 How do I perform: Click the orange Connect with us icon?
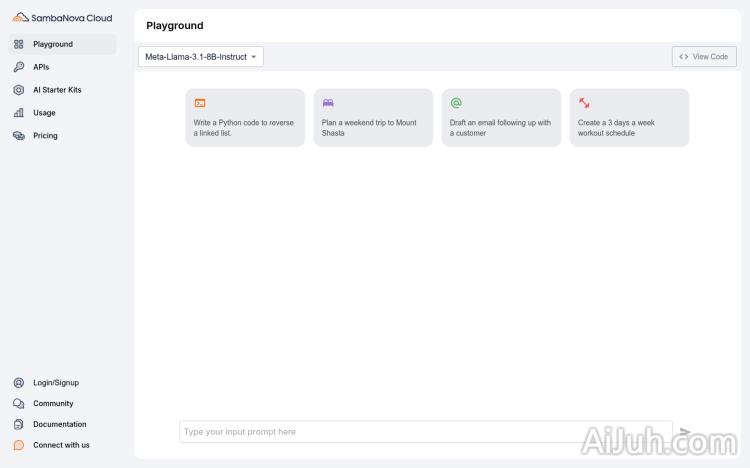click(19, 445)
